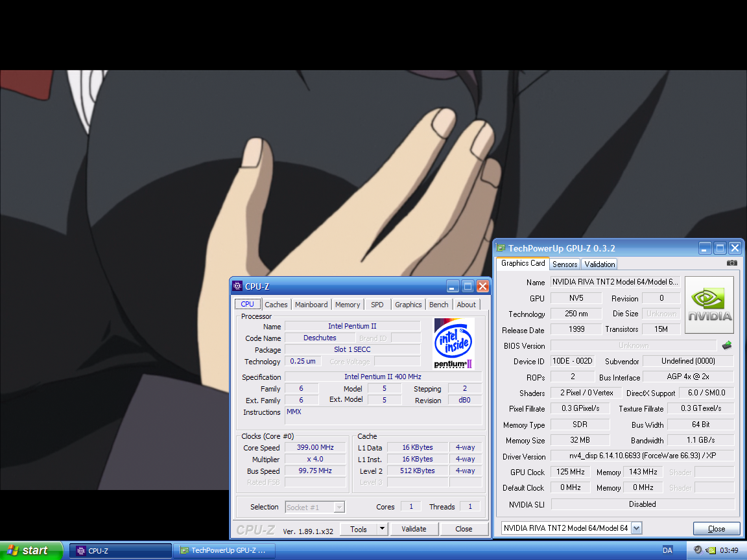Click the Revision value dB0 in CPU-Z

[x=464, y=400]
